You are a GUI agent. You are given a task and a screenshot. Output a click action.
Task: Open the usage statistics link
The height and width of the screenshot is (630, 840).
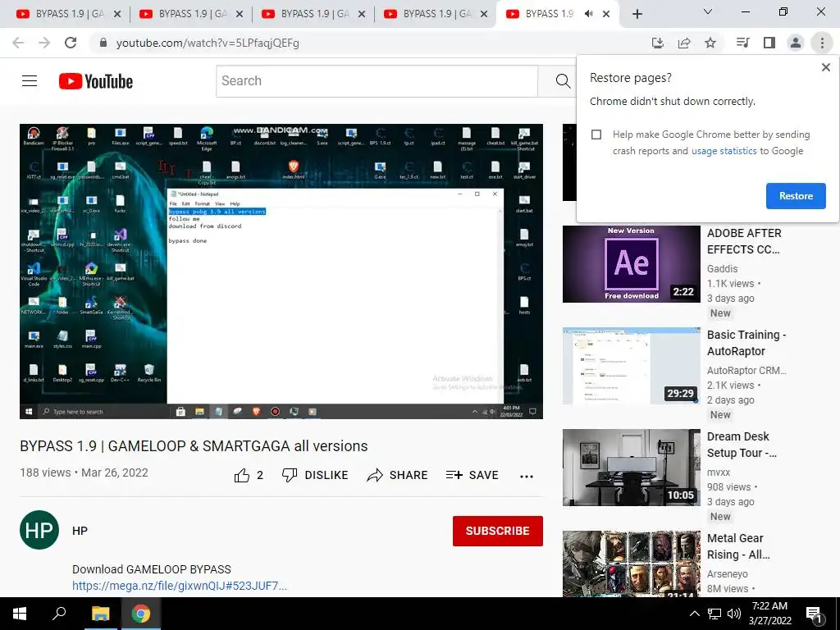point(724,151)
